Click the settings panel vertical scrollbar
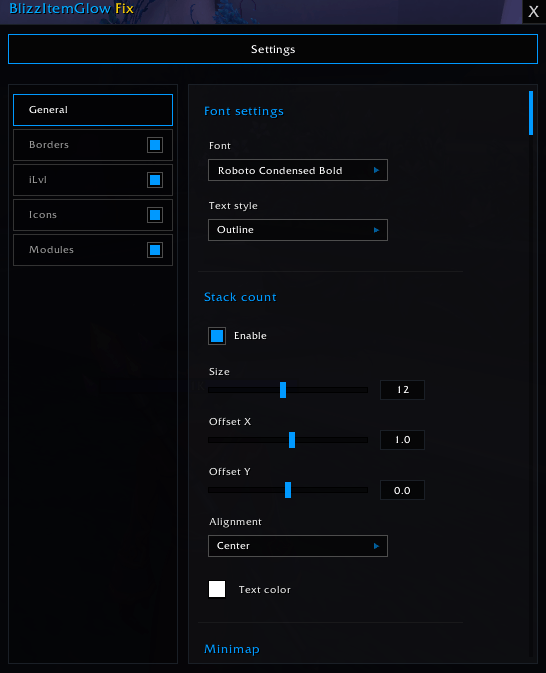The image size is (546, 673). point(531,113)
